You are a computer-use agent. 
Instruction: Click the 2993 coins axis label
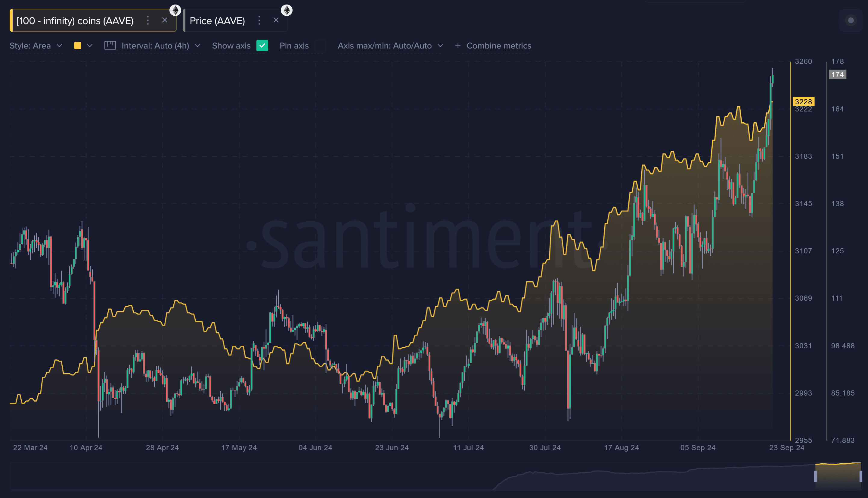[x=803, y=393]
